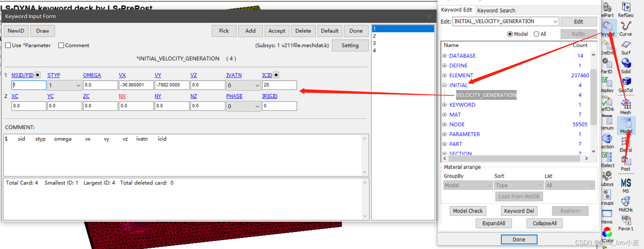Screen dimensions: 644x249
Task: Expand the NODE tree node
Action: (x=444, y=124)
